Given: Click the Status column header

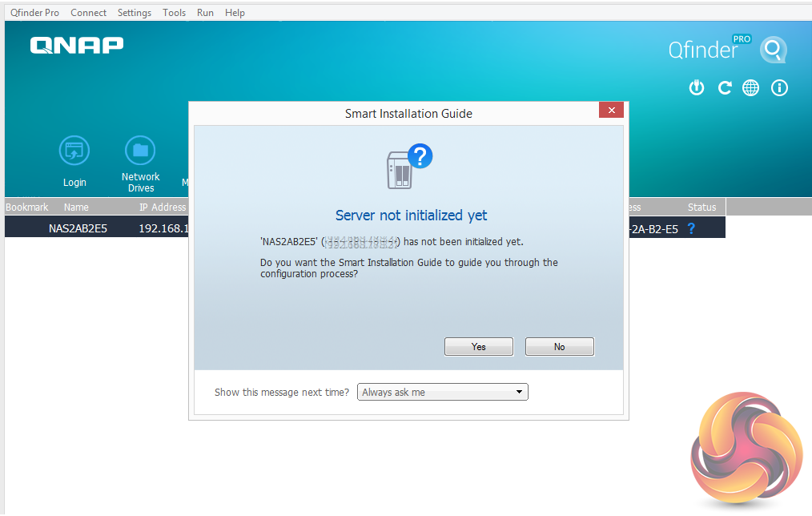Looking at the screenshot, I should click(701, 207).
